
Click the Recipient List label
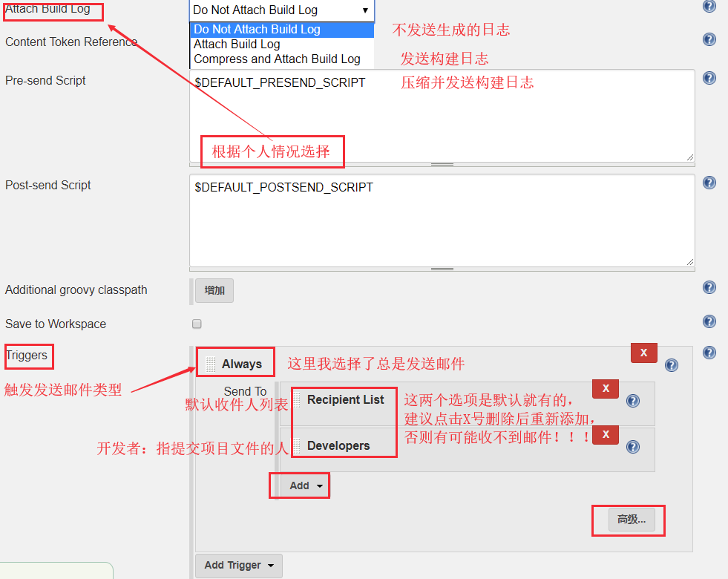click(x=345, y=400)
